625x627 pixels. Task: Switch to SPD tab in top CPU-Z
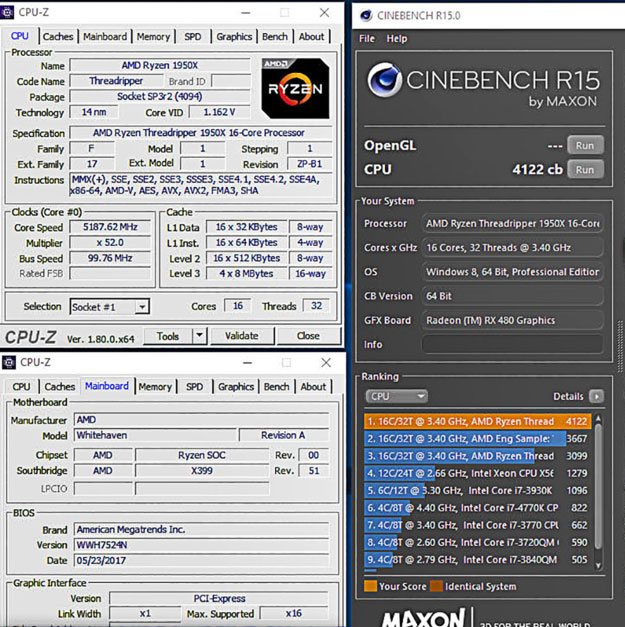click(193, 36)
